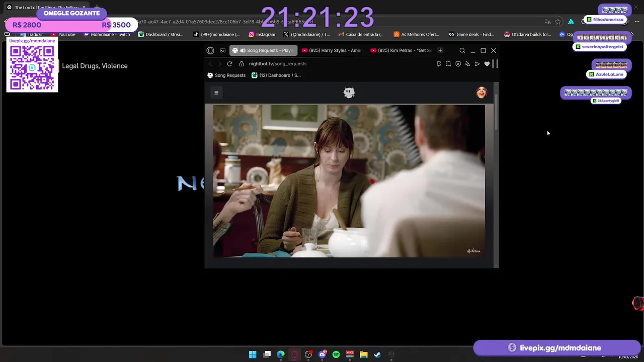Image resolution: width=644 pixels, height=362 pixels.
Task: Click the site lock icon beside nightbot.tv
Action: click(242, 64)
